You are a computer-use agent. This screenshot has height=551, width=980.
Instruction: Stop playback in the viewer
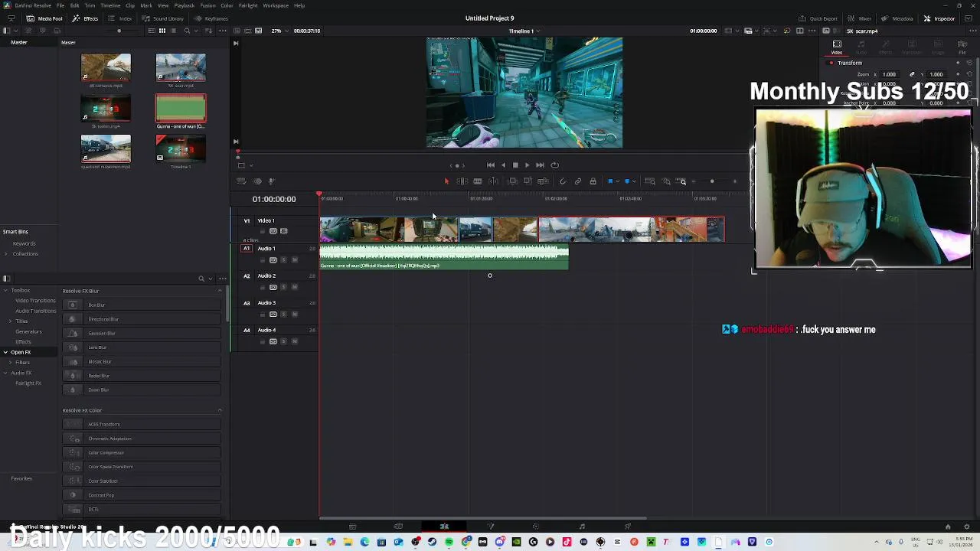tap(515, 165)
